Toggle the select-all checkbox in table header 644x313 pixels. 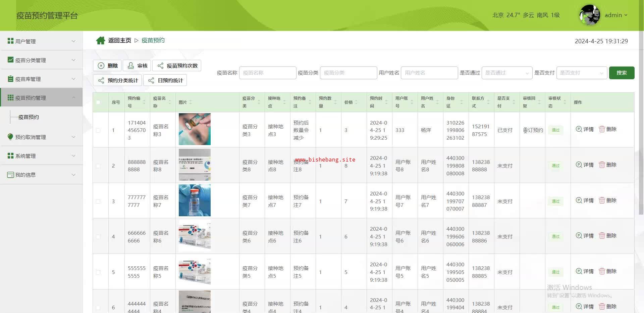click(98, 102)
